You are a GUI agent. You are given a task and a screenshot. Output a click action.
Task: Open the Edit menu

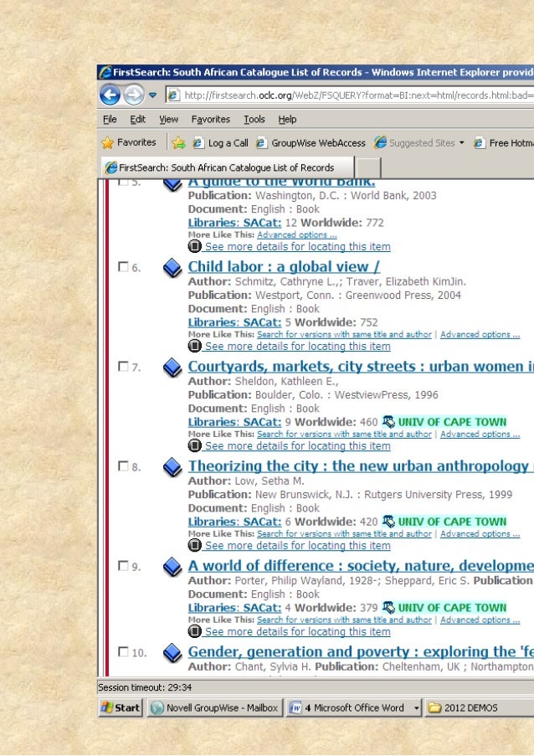(138, 119)
